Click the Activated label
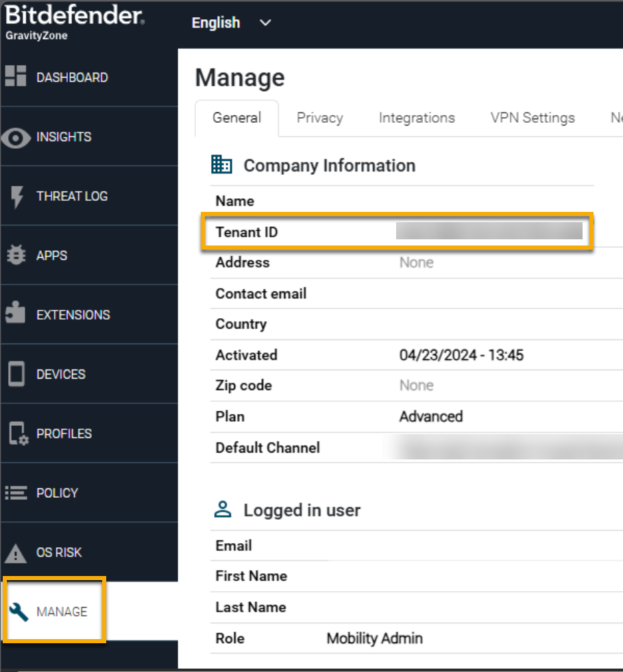Screen dimensions: 623x672 pos(246,355)
